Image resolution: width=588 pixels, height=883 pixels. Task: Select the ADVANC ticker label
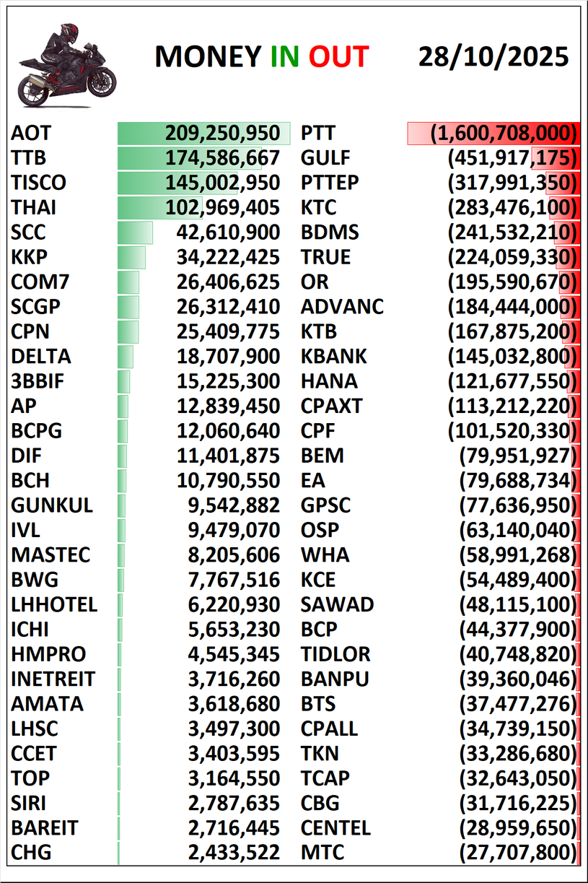342,307
